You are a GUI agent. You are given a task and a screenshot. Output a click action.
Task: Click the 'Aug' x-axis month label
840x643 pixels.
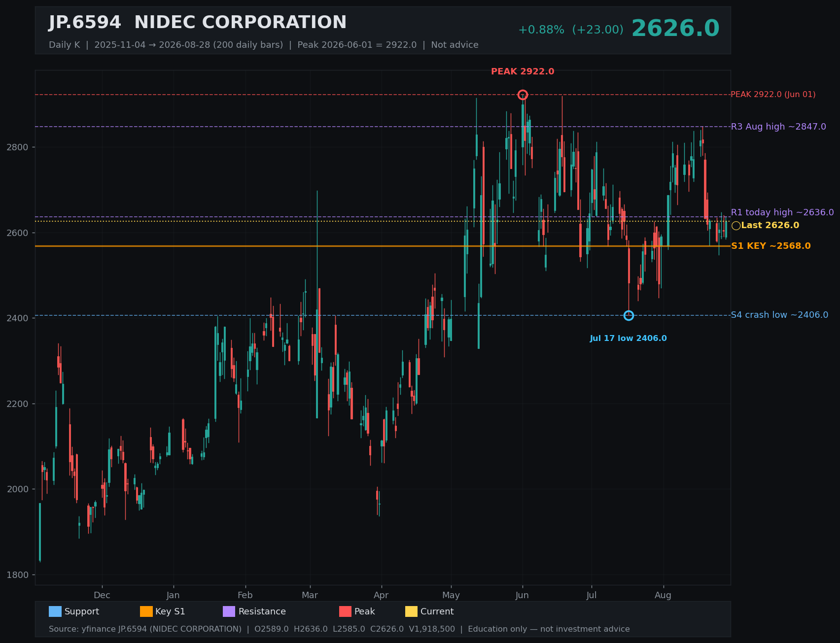(x=663, y=595)
